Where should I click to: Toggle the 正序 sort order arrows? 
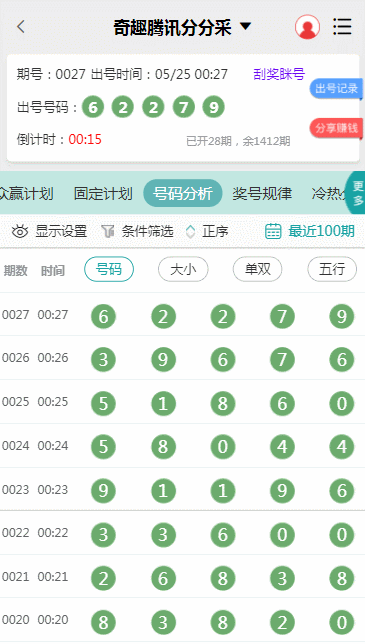click(191, 232)
